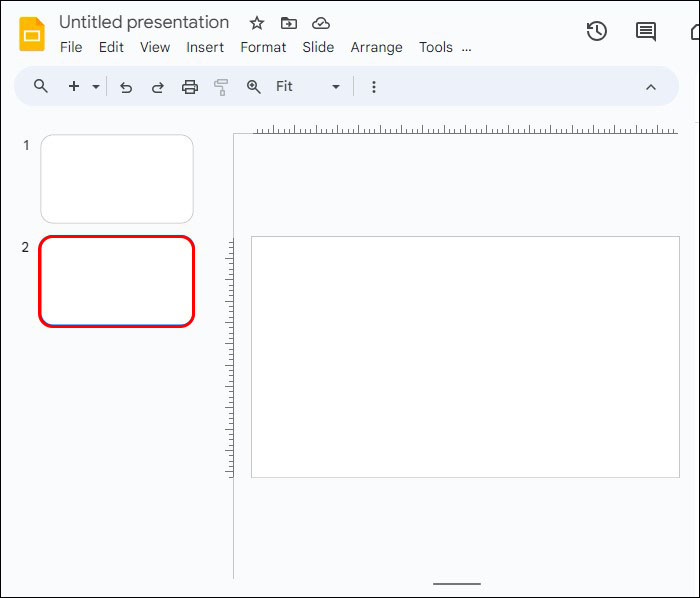Show more toolbar options three dots
The width and height of the screenshot is (700, 598).
pos(374,87)
